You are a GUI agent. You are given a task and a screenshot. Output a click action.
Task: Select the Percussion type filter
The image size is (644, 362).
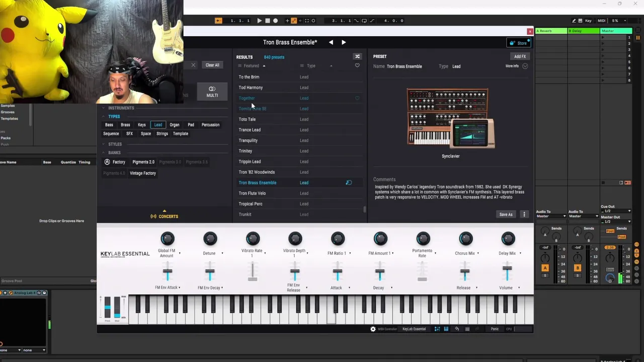(210, 125)
